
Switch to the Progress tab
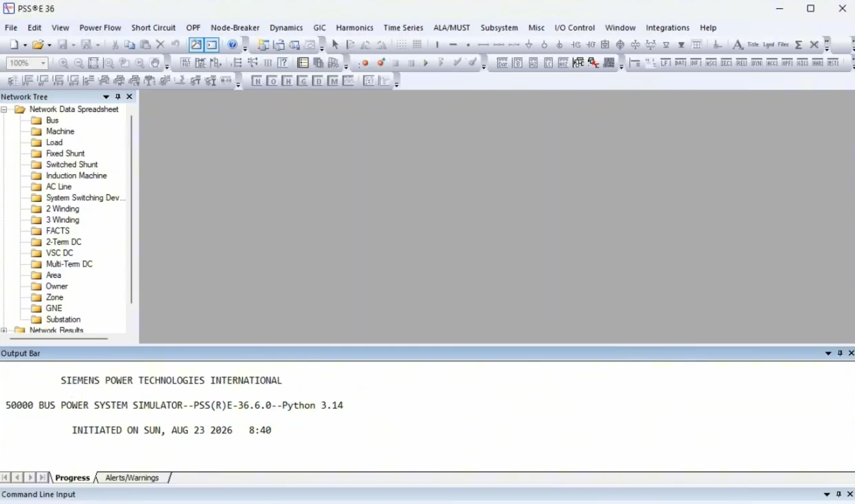[73, 478]
